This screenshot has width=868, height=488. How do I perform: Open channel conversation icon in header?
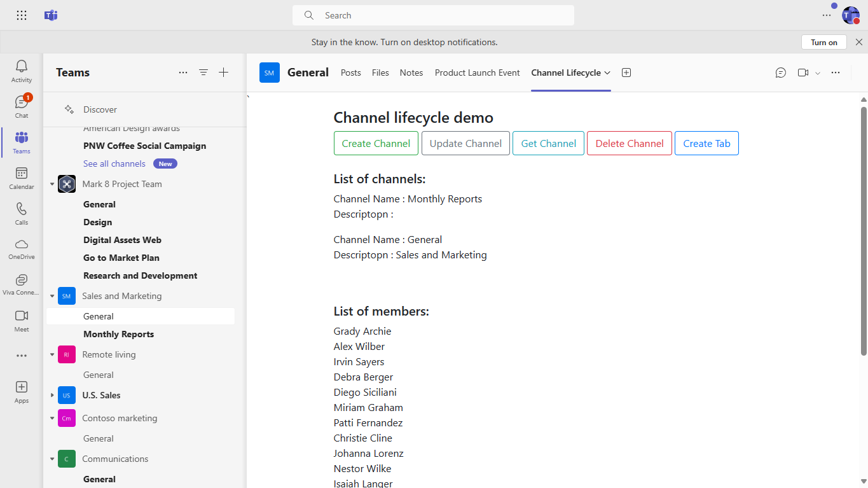tap(781, 73)
